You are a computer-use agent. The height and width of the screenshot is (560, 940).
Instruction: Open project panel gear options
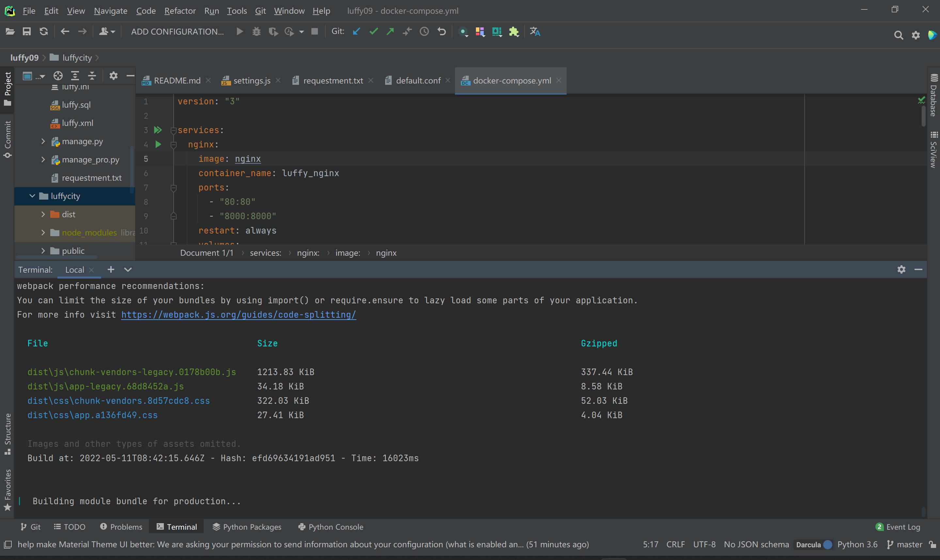point(113,76)
